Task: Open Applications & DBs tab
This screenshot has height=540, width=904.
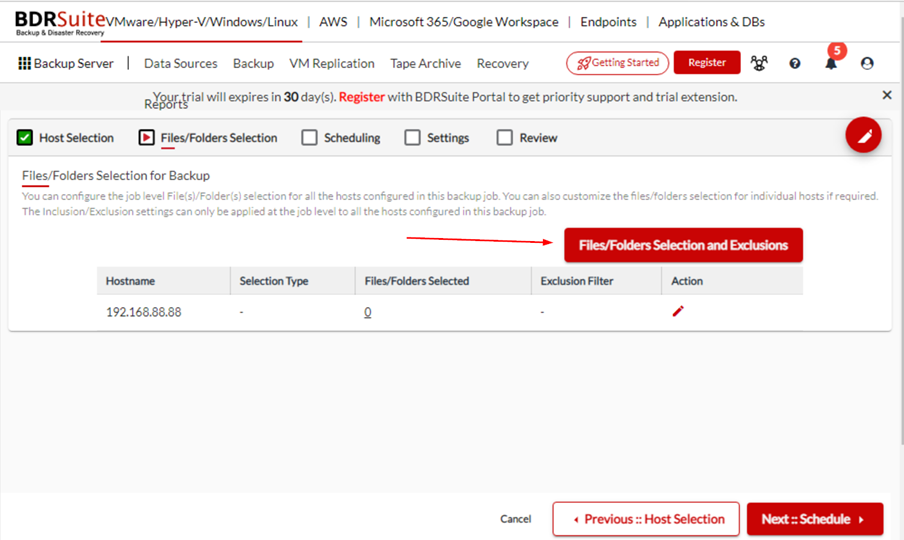Action: (x=711, y=22)
